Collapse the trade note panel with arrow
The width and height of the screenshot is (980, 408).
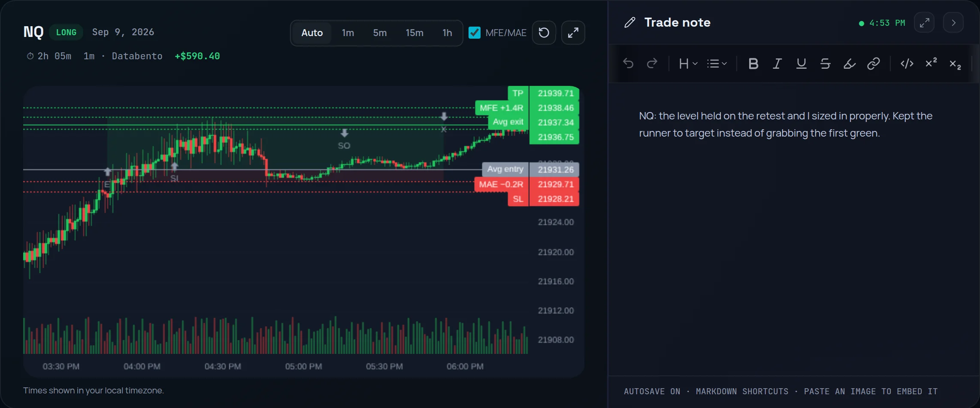coord(953,22)
